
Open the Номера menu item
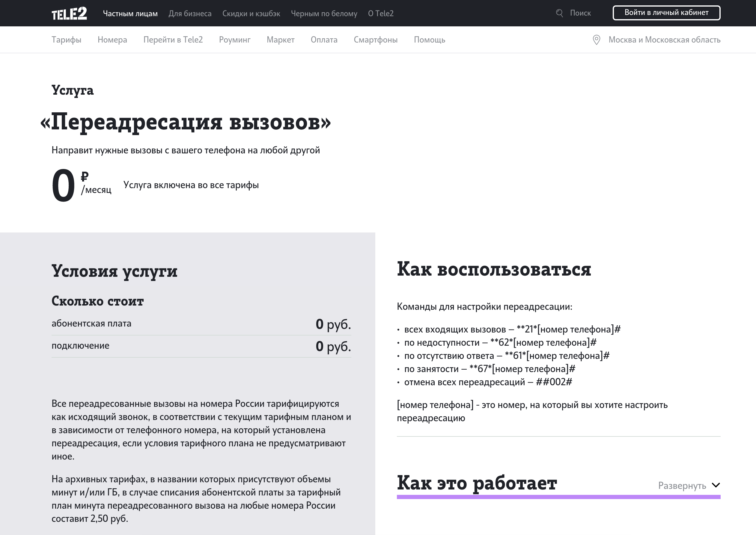(112, 40)
